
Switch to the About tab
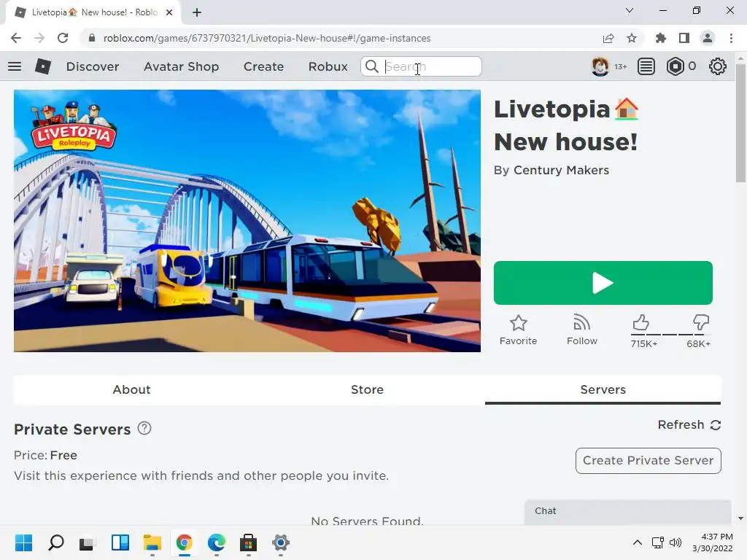tap(131, 389)
